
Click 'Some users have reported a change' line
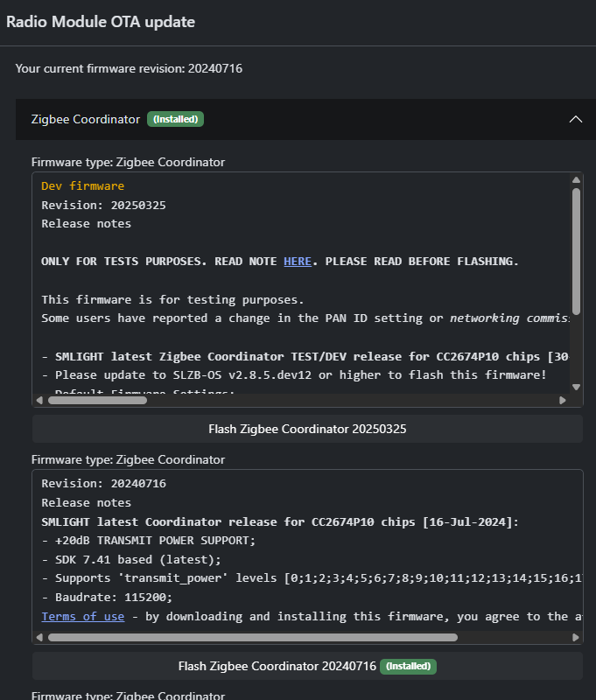(305, 318)
